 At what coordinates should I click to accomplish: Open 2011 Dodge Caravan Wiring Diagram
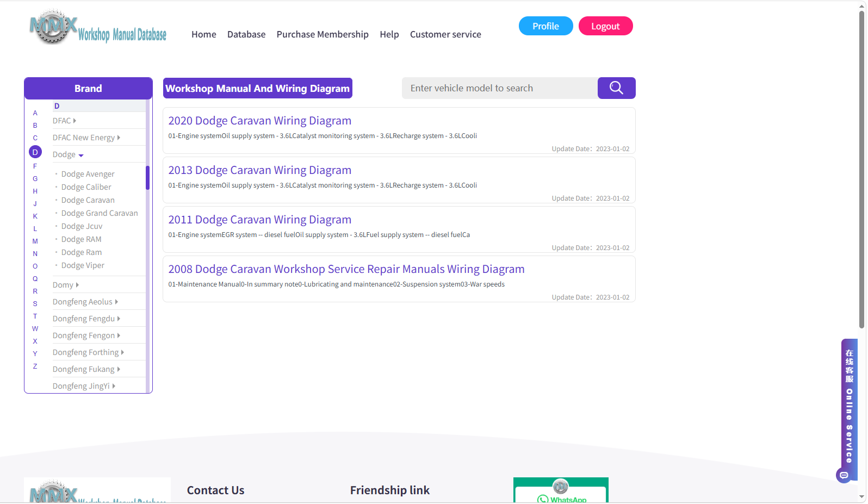click(260, 220)
